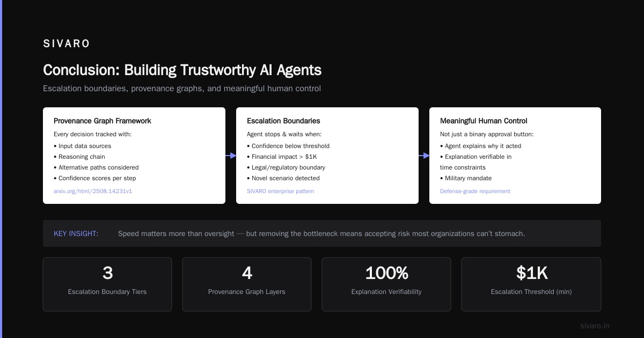Select the Meaningful Human Control card title
Image resolution: width=644 pixels, height=338 pixels.
(482, 121)
